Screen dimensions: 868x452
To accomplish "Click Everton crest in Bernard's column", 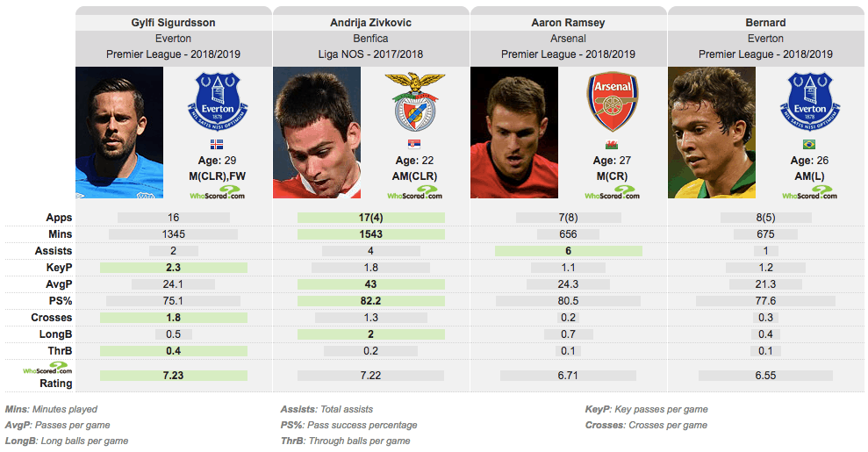I will pyautogui.click(x=810, y=101).
